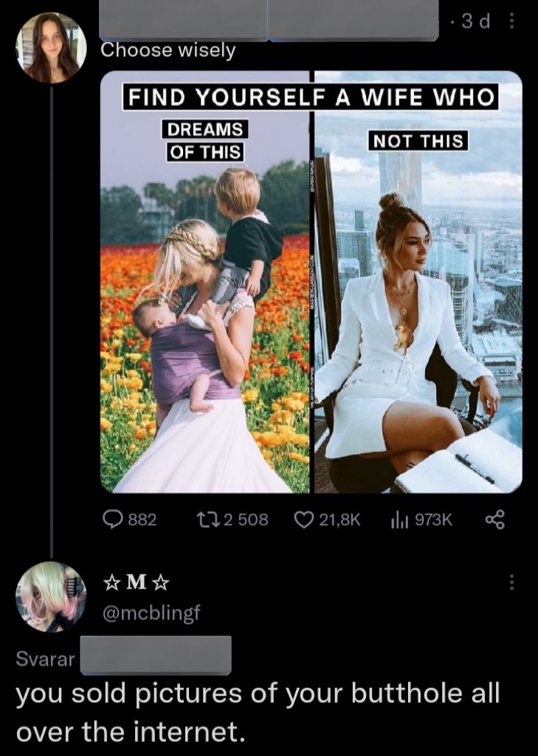This screenshot has width=538, height=756.
Task: Open more options on the 3 d post
Action: tap(511, 22)
